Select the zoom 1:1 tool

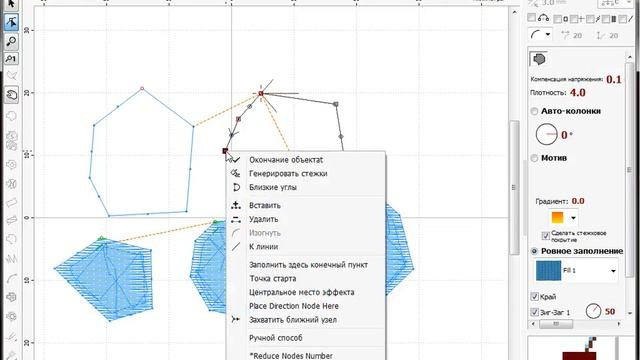coord(11,59)
